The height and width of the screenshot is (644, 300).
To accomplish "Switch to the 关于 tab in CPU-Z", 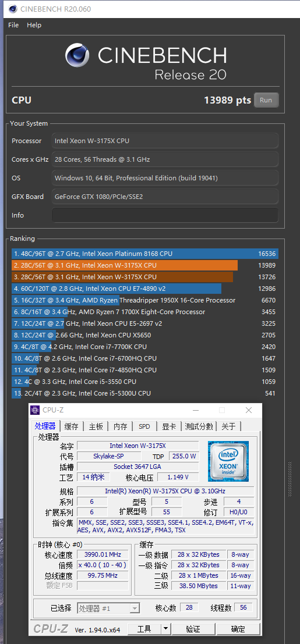I will coord(229,426).
